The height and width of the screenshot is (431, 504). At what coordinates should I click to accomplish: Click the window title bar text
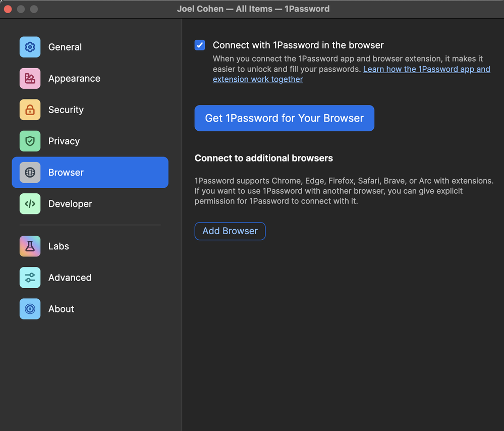click(x=253, y=9)
